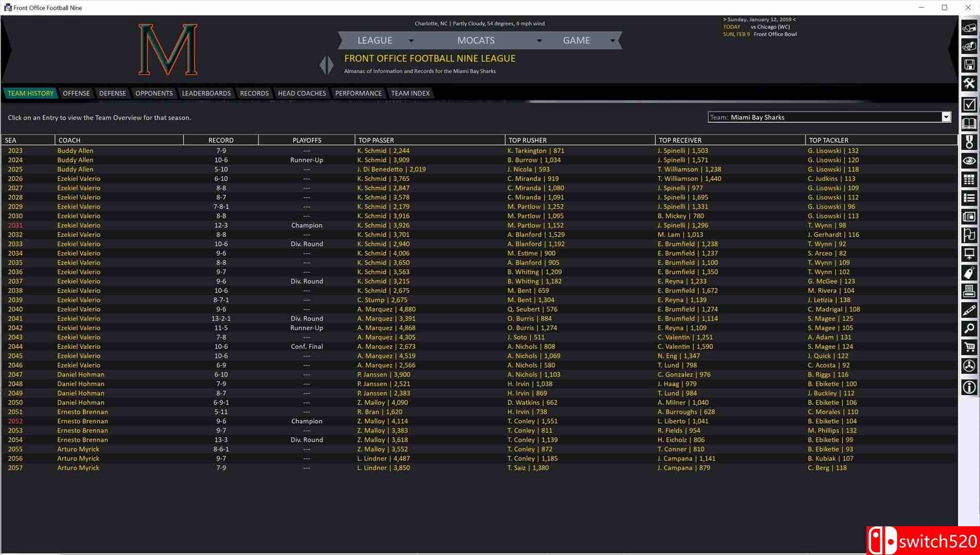980x555 pixels.
Task: Switch to the LEADERBOARDS tab
Action: tap(206, 93)
